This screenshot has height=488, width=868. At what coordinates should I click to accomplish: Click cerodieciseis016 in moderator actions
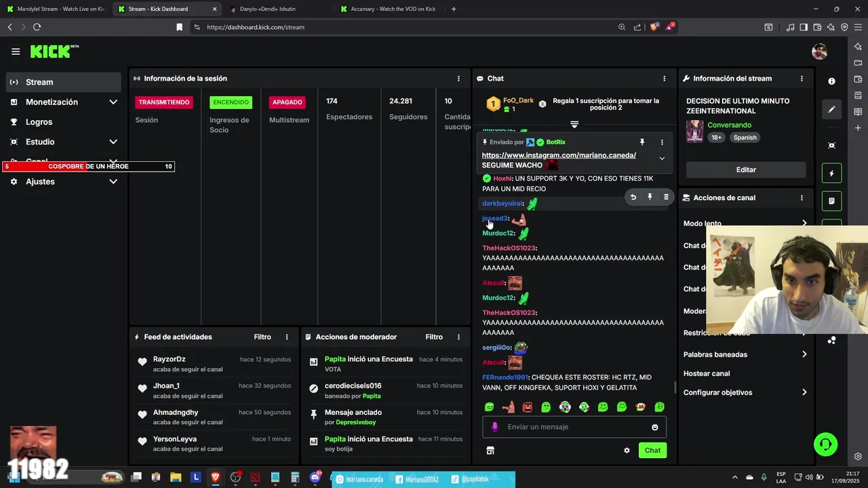pyautogui.click(x=353, y=386)
